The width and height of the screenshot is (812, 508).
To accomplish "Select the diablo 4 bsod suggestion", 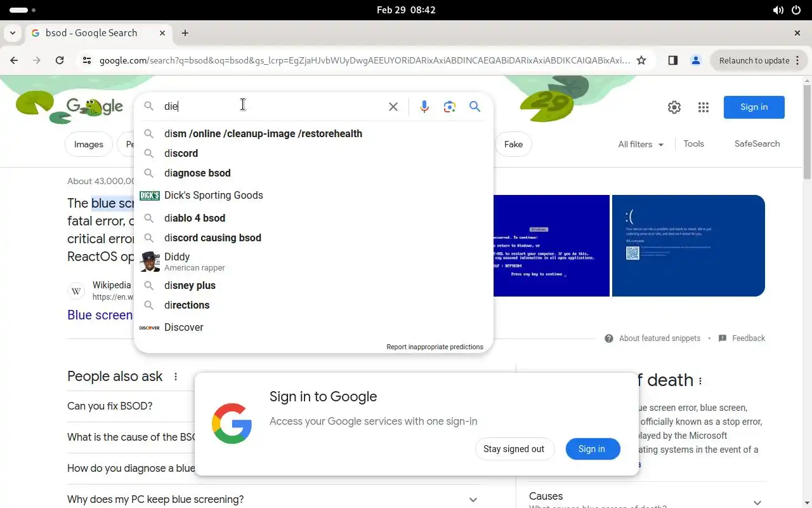I will pyautogui.click(x=313, y=218).
